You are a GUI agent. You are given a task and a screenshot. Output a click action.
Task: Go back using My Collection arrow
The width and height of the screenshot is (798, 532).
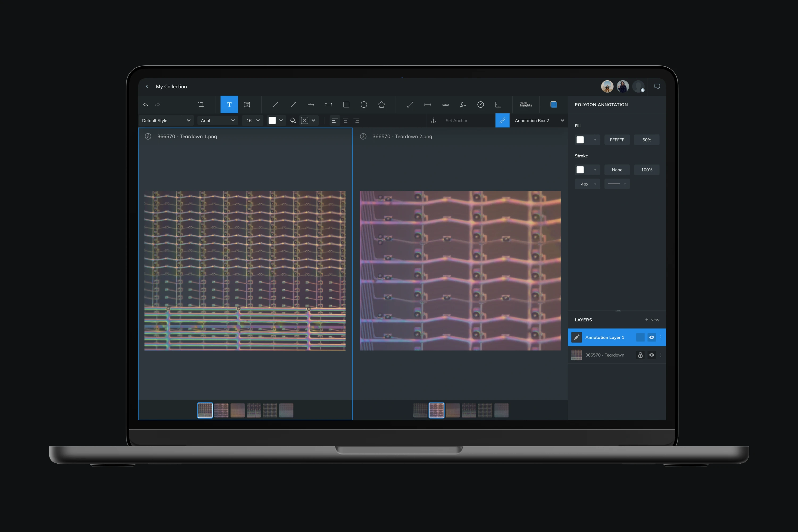point(147,86)
